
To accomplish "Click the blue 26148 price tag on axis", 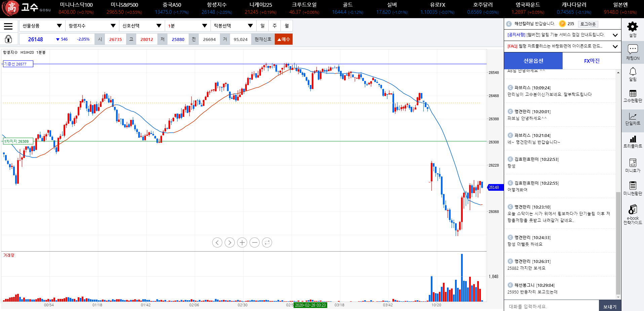I will click(x=495, y=187).
